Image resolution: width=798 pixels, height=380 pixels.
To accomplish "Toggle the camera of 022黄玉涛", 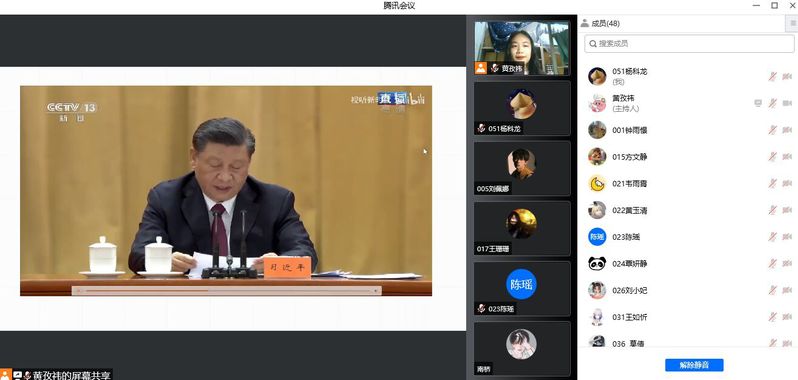I will pyautogui.click(x=787, y=210).
